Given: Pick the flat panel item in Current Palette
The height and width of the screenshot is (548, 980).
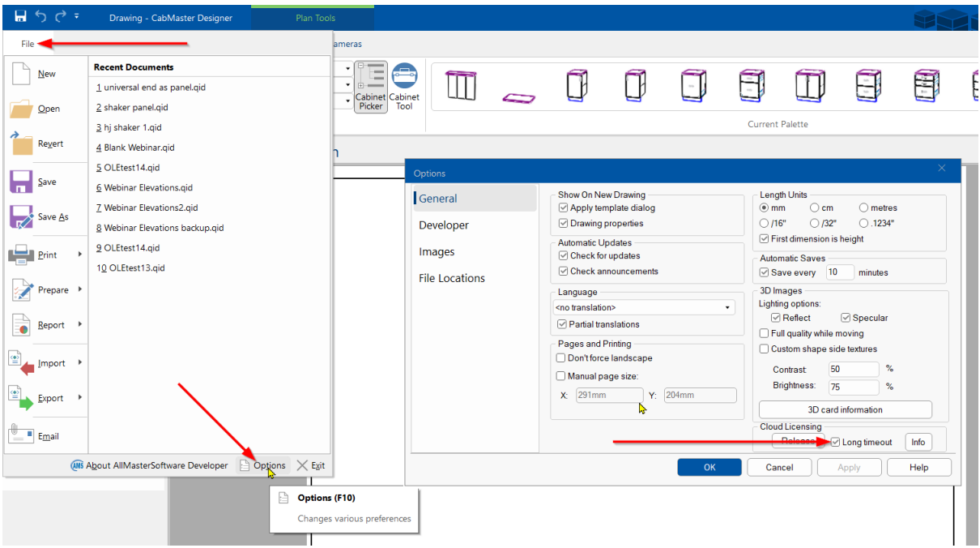Looking at the screenshot, I should [x=518, y=98].
